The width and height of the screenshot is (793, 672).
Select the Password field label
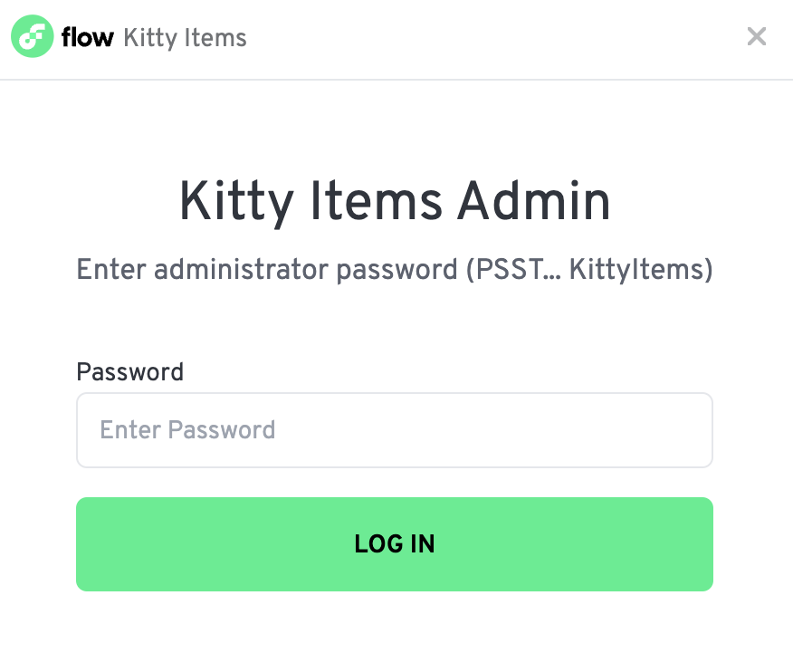(129, 372)
